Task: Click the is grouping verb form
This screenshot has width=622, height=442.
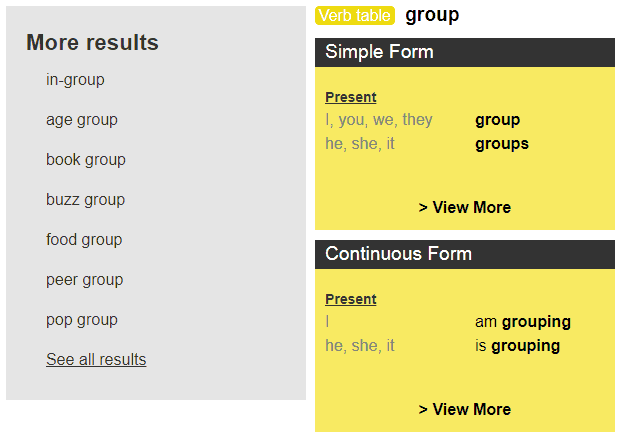Action: tap(517, 346)
